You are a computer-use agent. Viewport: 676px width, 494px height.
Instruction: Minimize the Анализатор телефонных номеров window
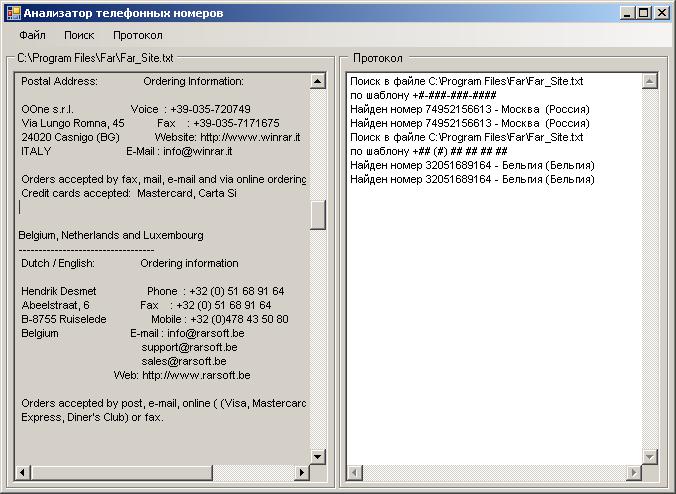[626, 13]
